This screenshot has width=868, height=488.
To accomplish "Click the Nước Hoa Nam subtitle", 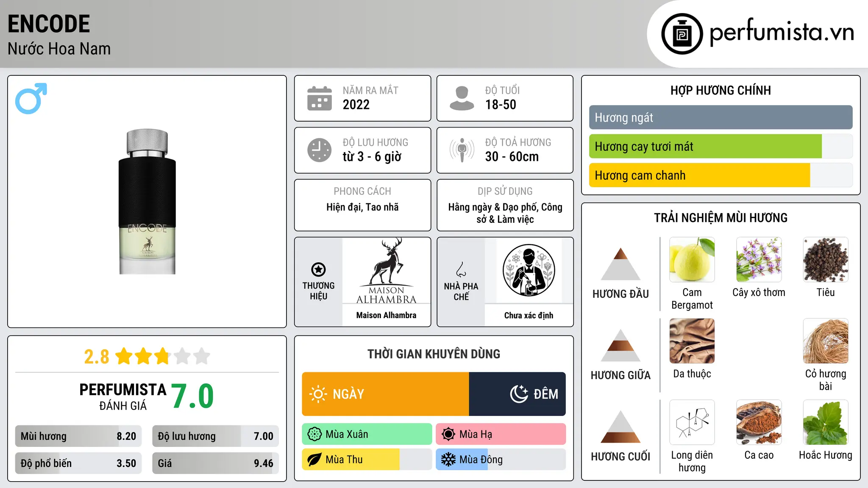I will (59, 49).
